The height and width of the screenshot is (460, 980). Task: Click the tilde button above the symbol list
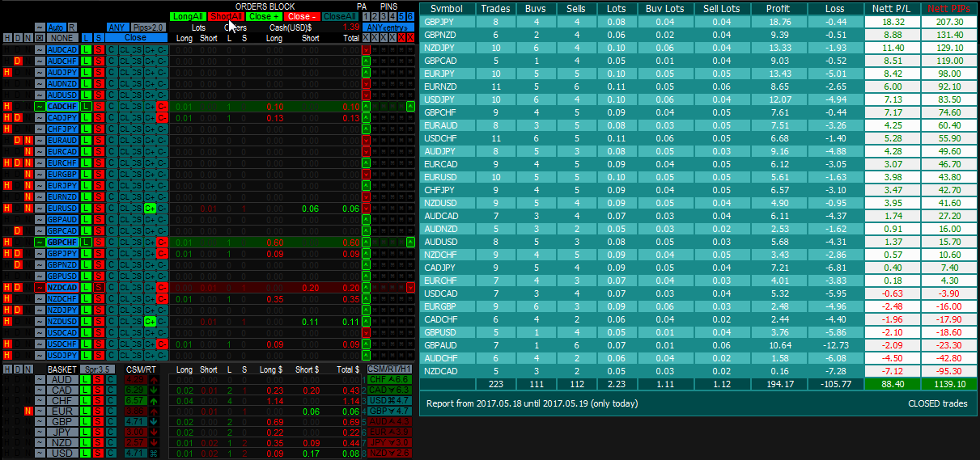(x=40, y=27)
